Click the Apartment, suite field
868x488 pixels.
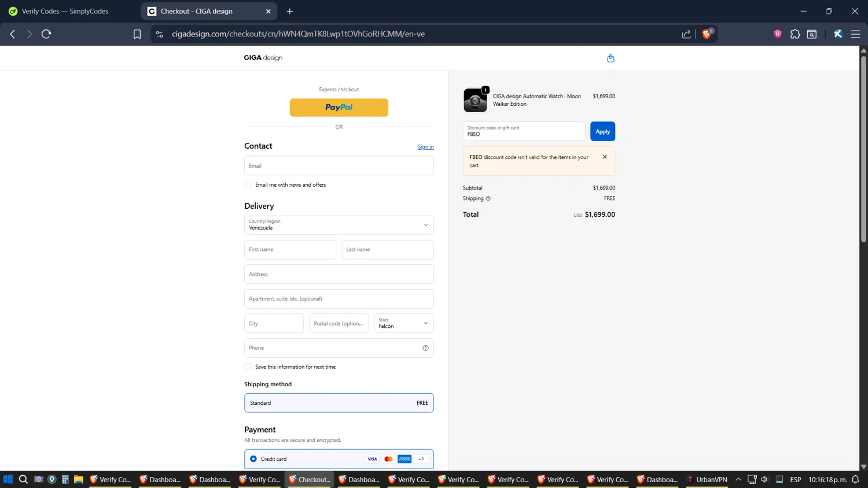coord(339,299)
